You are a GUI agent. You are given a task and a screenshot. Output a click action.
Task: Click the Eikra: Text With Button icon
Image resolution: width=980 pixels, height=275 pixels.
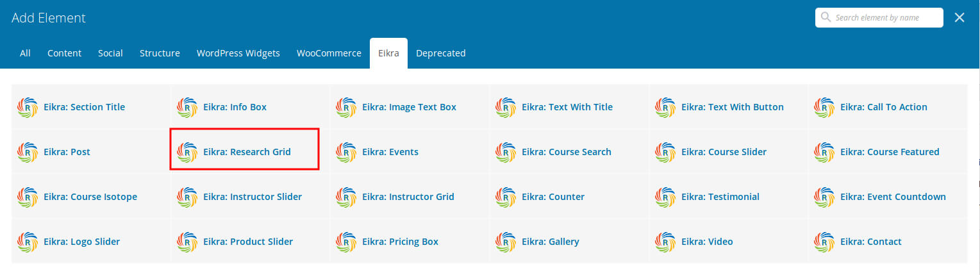[665, 107]
